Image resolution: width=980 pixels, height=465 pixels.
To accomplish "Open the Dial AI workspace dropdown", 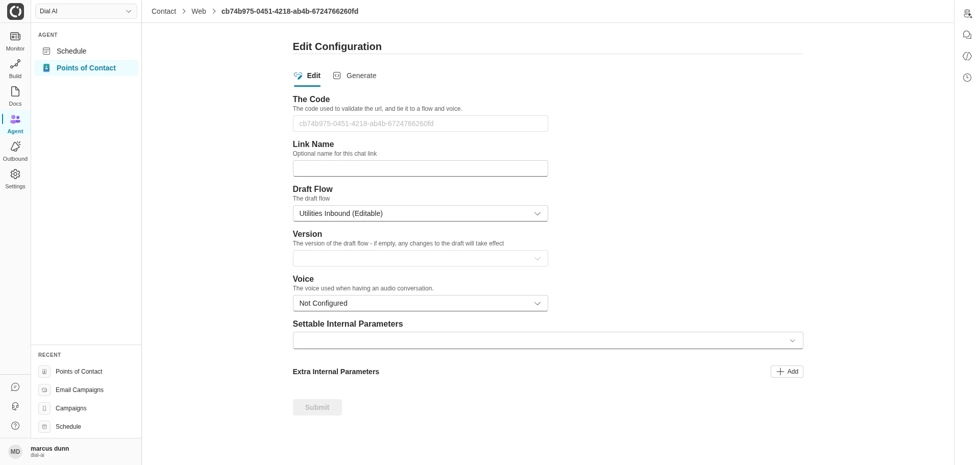I will (86, 11).
